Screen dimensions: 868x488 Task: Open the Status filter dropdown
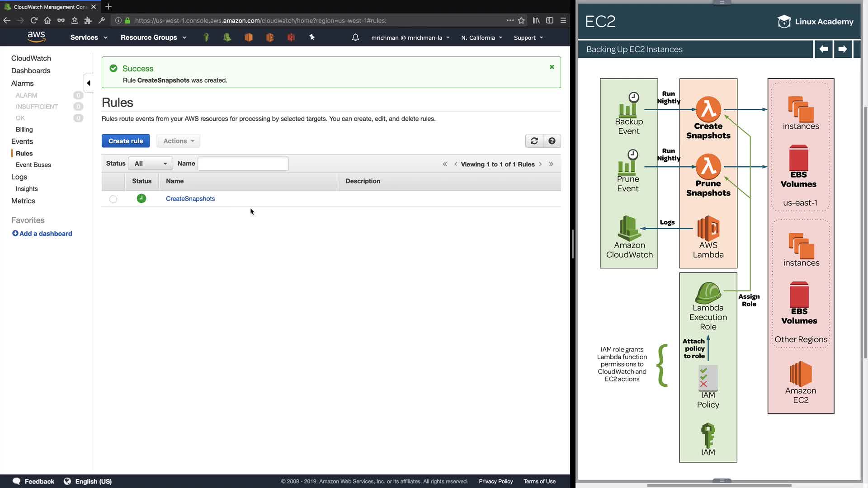tap(150, 164)
